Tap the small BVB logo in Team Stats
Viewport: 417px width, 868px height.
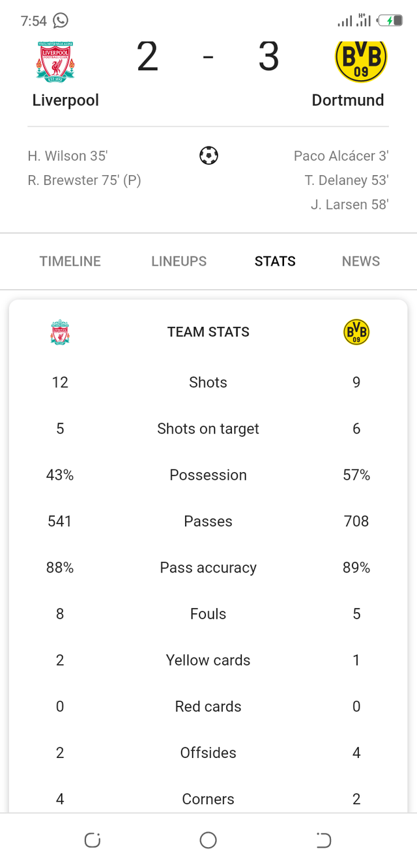[356, 332]
